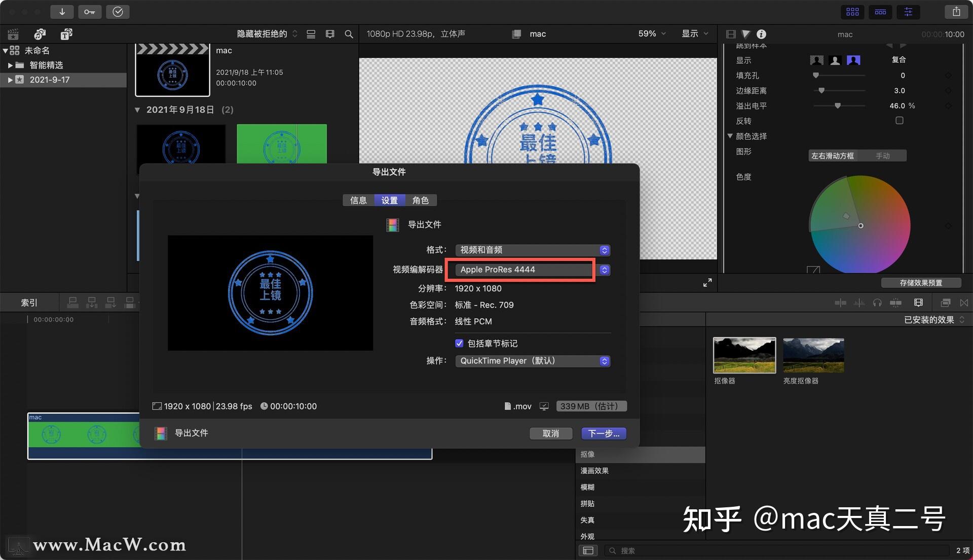Open the 59% zoom dropdown
This screenshot has width=973, height=560.
tap(652, 33)
